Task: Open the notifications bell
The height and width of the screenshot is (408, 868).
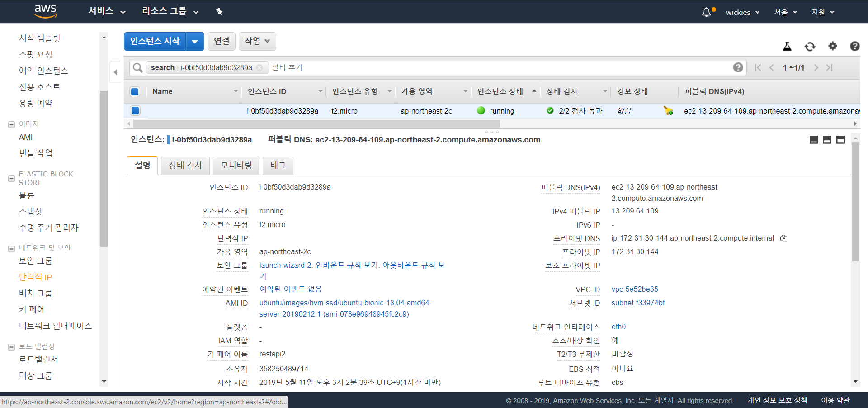Action: pos(707,12)
